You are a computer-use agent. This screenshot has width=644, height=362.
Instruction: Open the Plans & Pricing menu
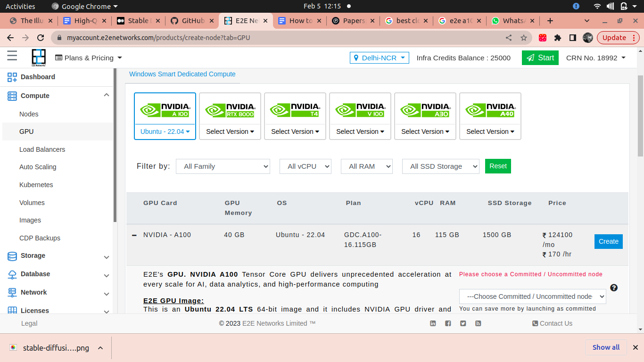coord(89,58)
